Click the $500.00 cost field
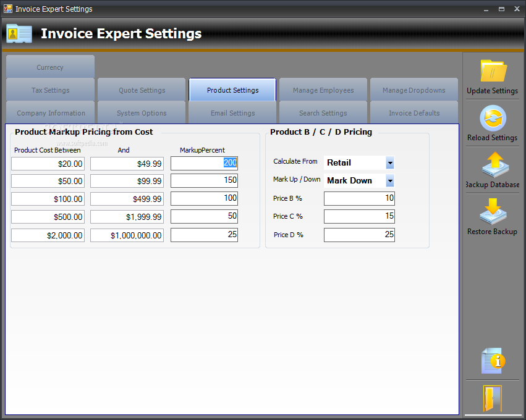 [x=48, y=217]
